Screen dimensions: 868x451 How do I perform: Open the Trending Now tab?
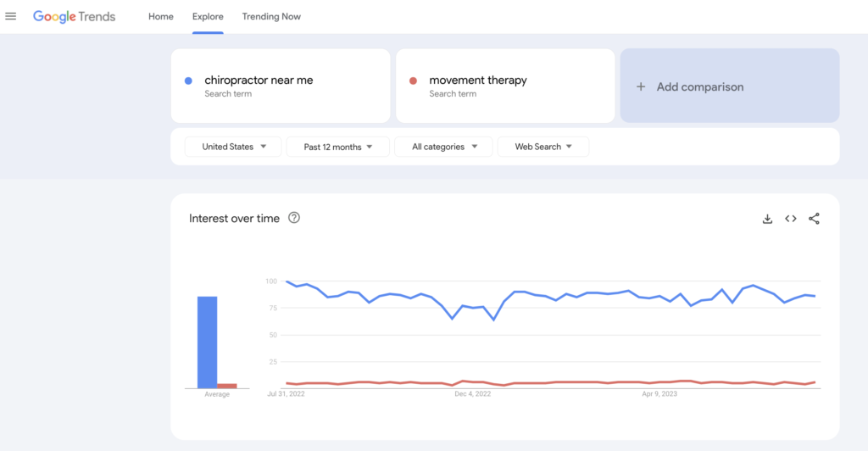271,17
